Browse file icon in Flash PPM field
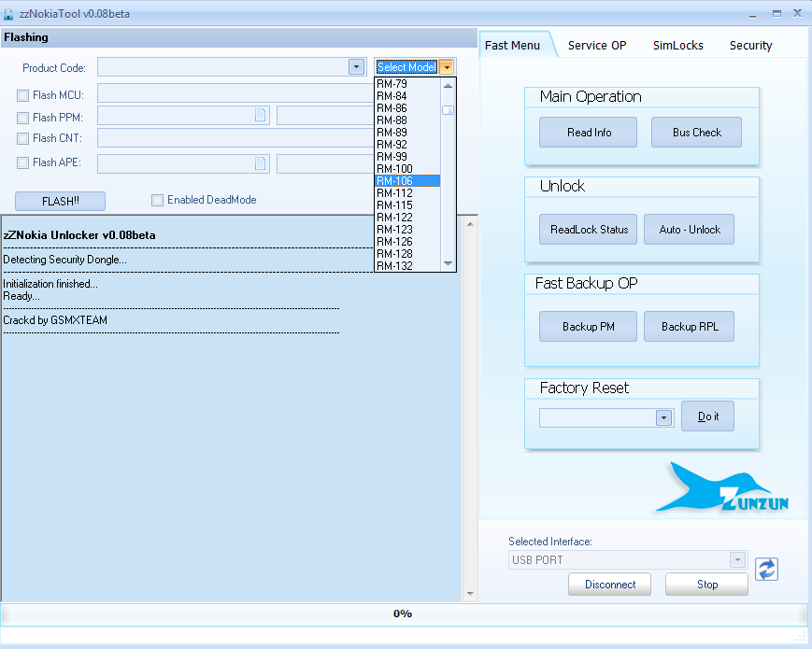 pos(260,115)
